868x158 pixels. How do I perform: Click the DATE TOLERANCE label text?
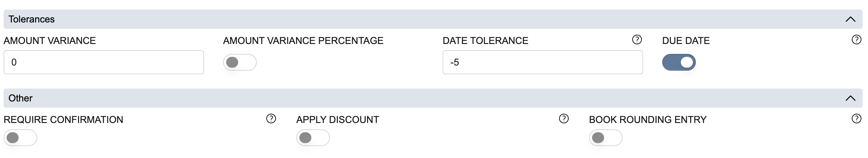tap(485, 41)
